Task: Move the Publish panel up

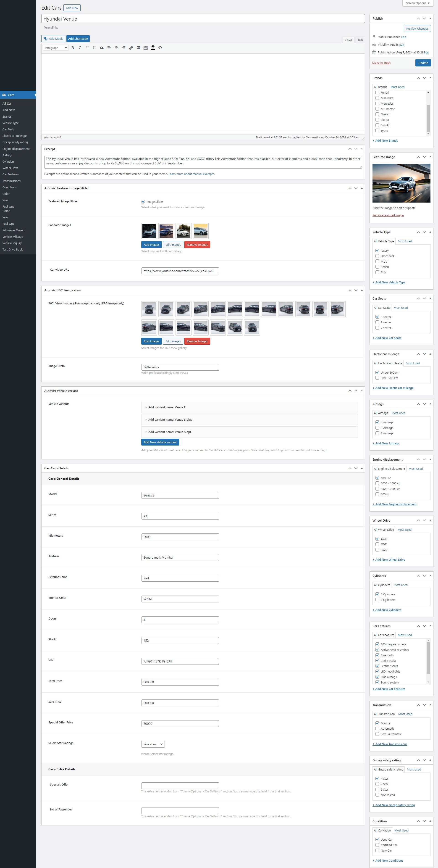Action: coord(418,18)
